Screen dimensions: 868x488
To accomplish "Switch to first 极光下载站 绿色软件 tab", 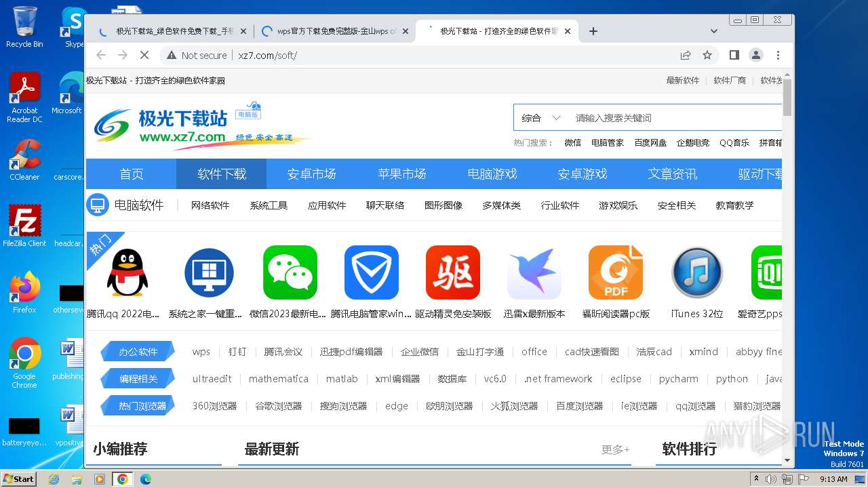I will 172,31.
